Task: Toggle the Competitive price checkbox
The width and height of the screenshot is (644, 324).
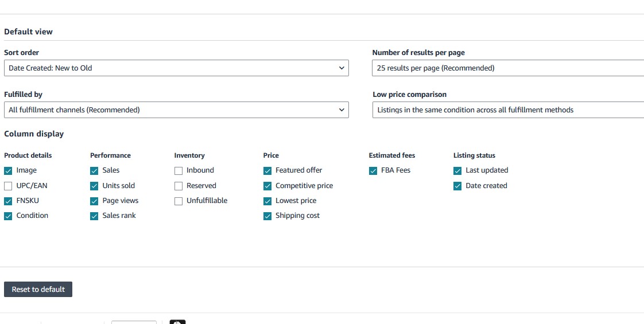Action: coord(267,186)
